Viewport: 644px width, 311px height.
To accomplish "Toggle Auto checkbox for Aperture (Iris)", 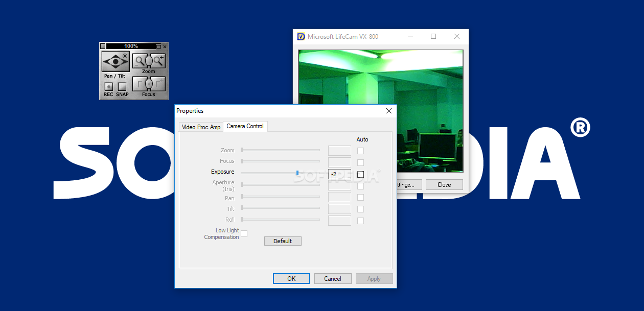I will click(x=360, y=186).
